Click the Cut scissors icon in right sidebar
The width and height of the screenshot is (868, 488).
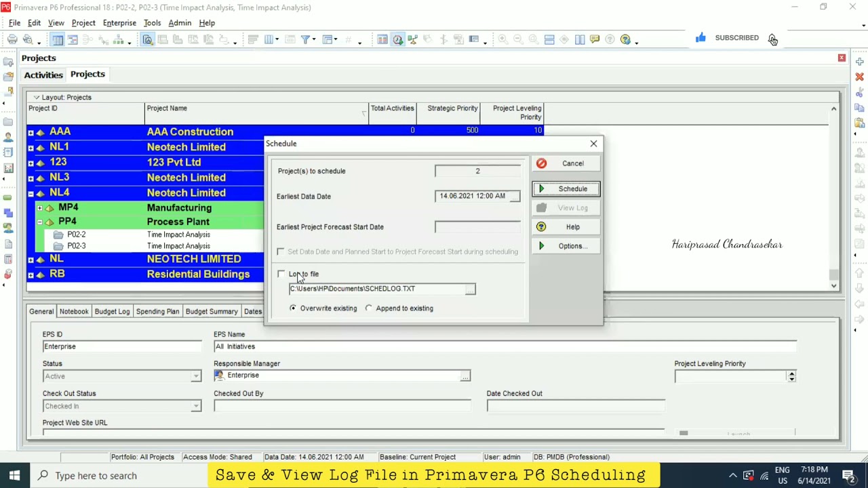(x=859, y=93)
